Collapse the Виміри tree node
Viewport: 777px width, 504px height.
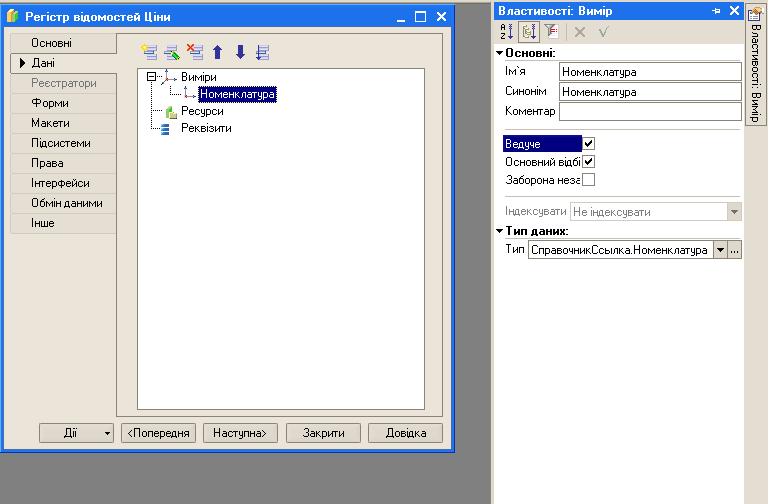[x=152, y=77]
